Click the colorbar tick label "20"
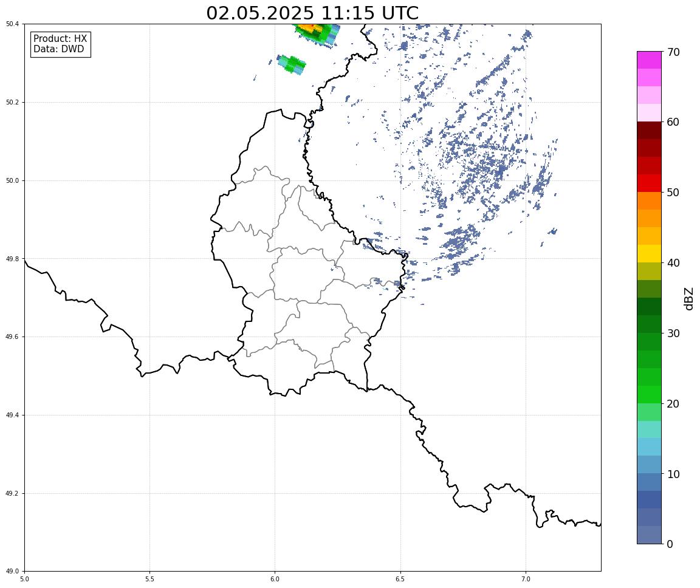The width and height of the screenshot is (700, 588). click(673, 404)
